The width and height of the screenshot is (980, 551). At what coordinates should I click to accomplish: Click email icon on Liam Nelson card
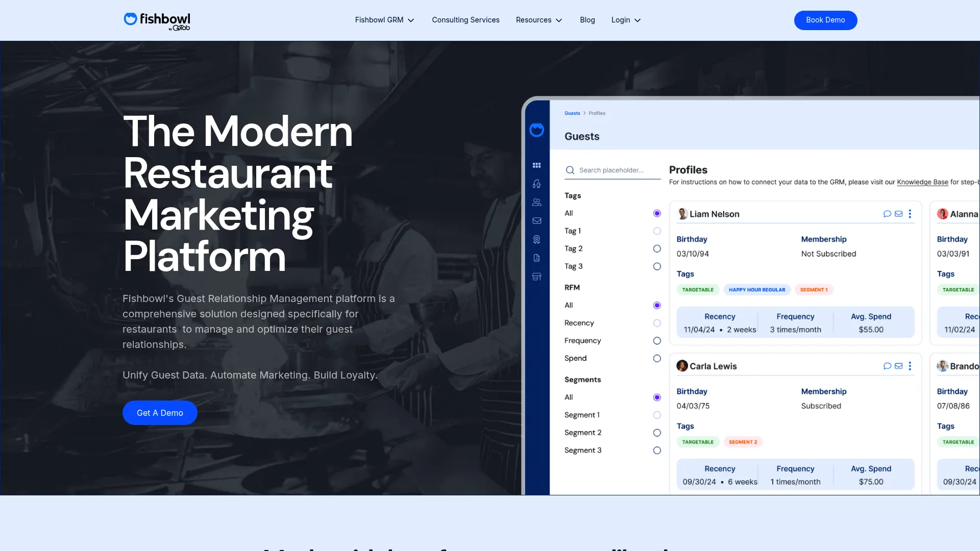pos(899,214)
